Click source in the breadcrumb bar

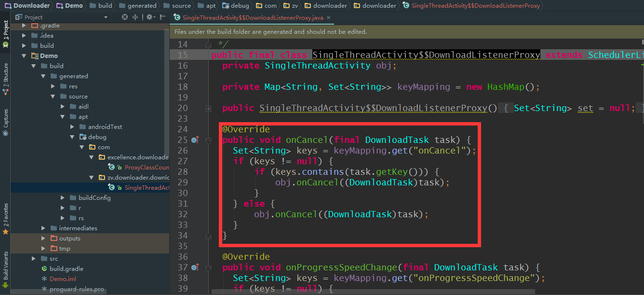coord(177,6)
